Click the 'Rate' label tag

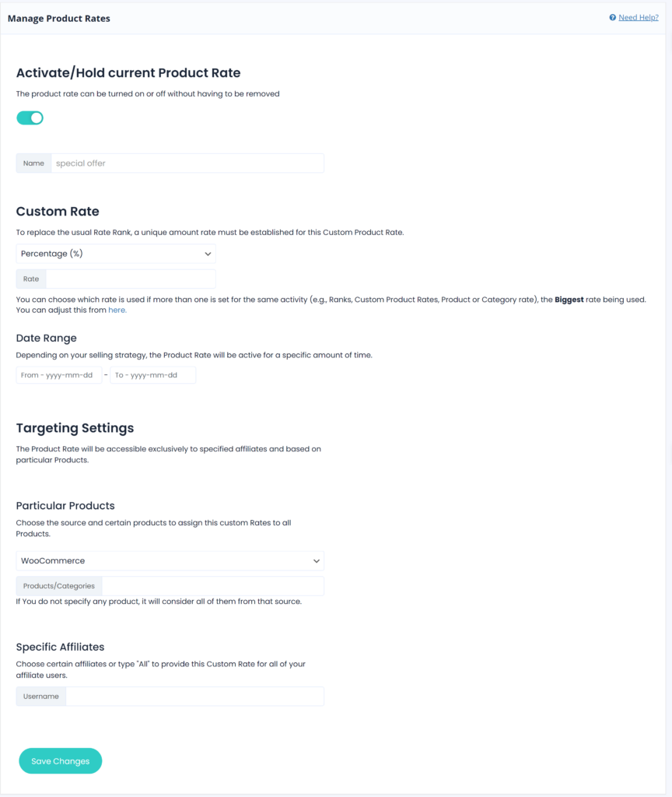coord(31,279)
